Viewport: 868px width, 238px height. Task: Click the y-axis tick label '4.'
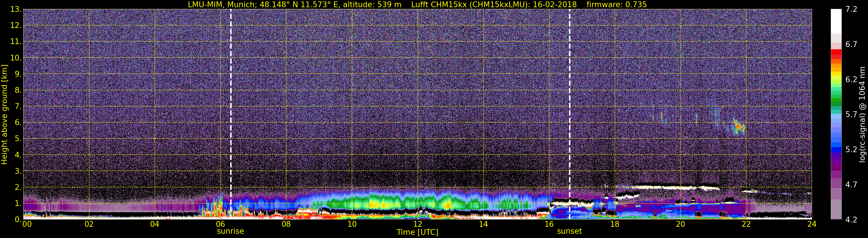18,155
